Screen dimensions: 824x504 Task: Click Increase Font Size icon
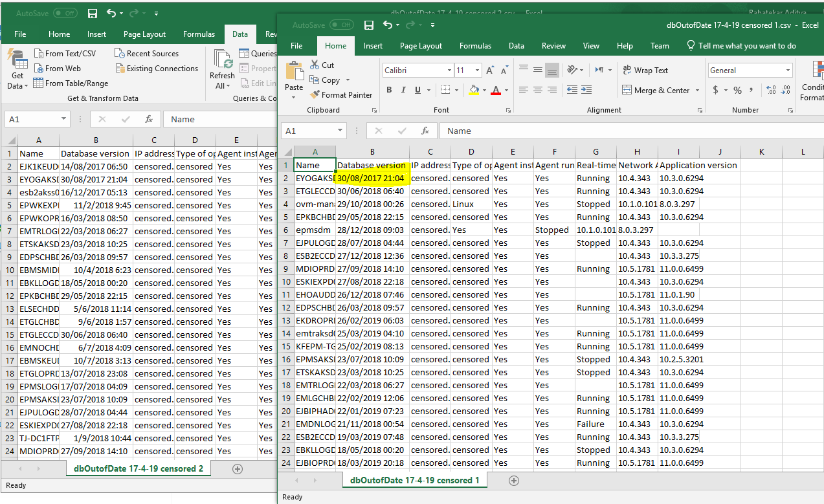[489, 71]
